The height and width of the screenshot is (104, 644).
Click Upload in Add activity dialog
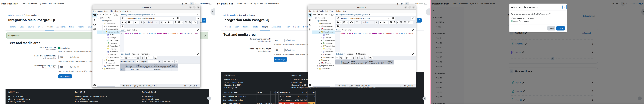pyautogui.click(x=561, y=29)
